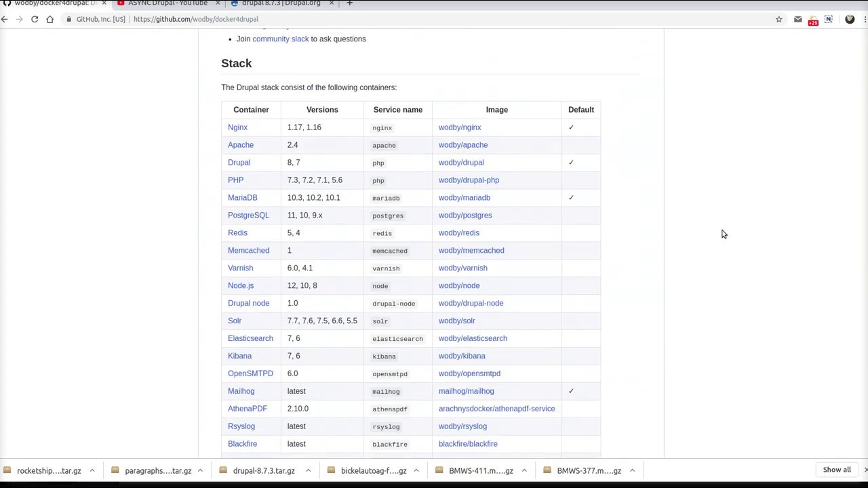Click the Service name column header

coord(398,110)
